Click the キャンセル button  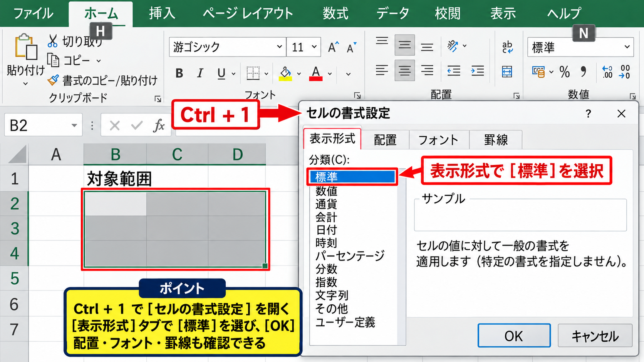click(x=595, y=336)
